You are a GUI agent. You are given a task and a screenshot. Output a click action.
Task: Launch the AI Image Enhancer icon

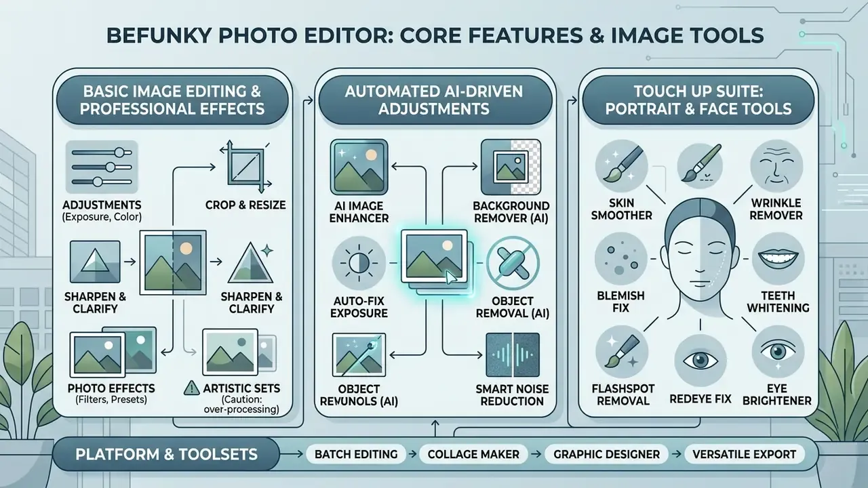coord(359,167)
